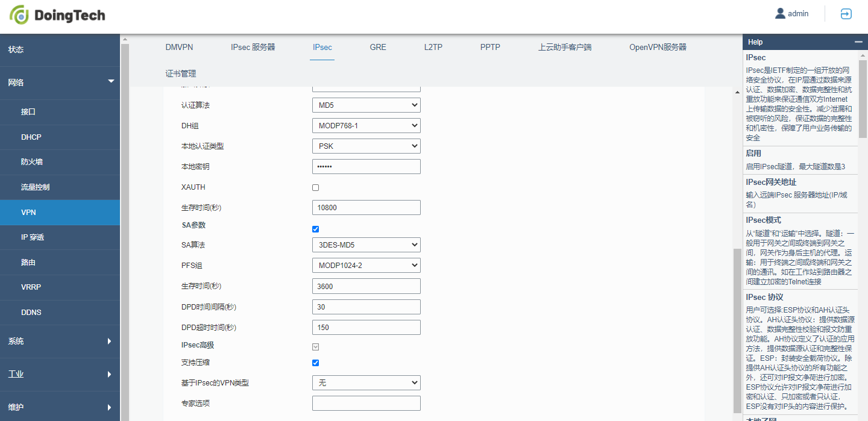Click the IPsec 协议 help heading
Image resolution: width=868 pixels, height=421 pixels.
click(764, 297)
